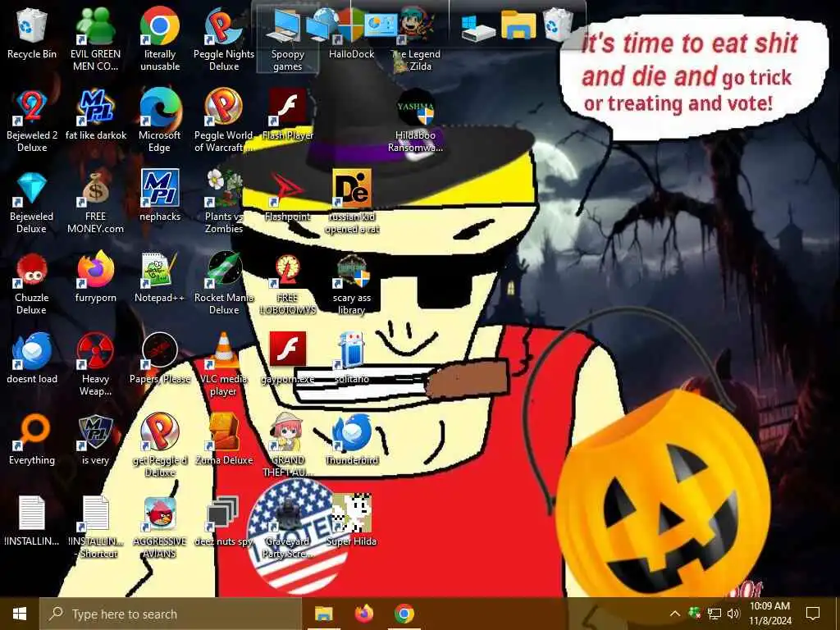Launch 'get Peggle'd Deluxe' icon
The width and height of the screenshot is (840, 630).
(160, 445)
